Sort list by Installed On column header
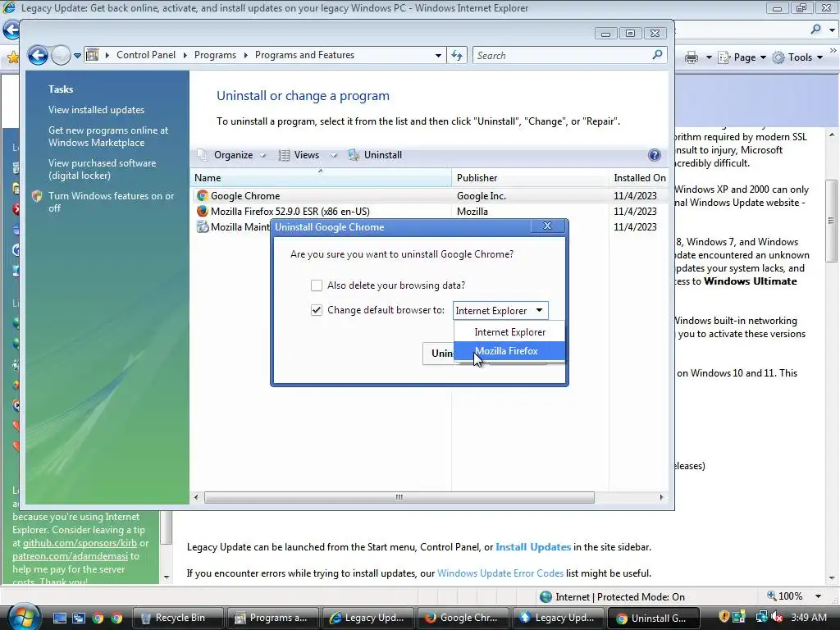Viewport: 840px width, 630px height. coord(639,178)
